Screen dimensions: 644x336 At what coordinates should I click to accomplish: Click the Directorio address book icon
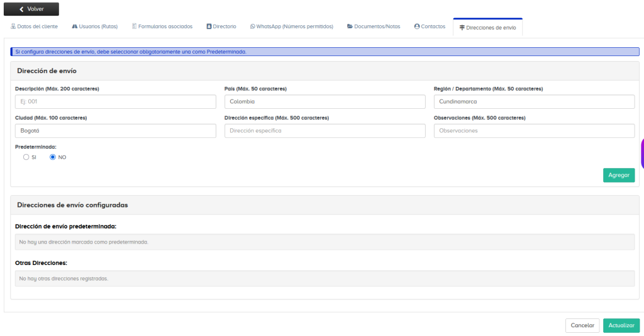(x=209, y=26)
